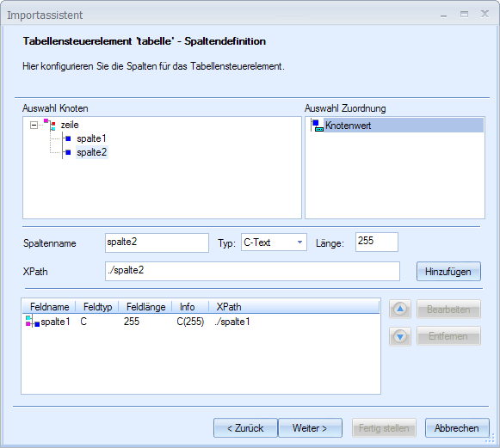The width and height of the screenshot is (500, 448).
Task: Cancel the wizard with Abbrechen
Action: click(x=457, y=428)
